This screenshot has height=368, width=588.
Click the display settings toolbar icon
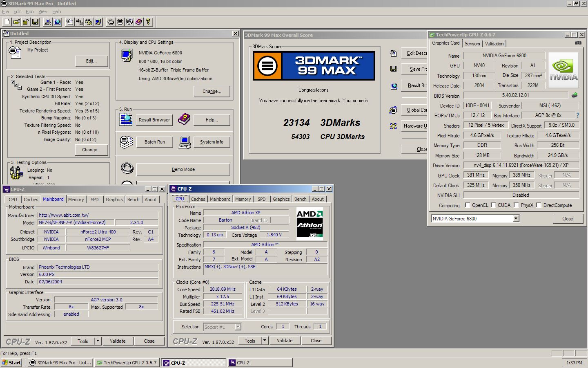[98, 22]
